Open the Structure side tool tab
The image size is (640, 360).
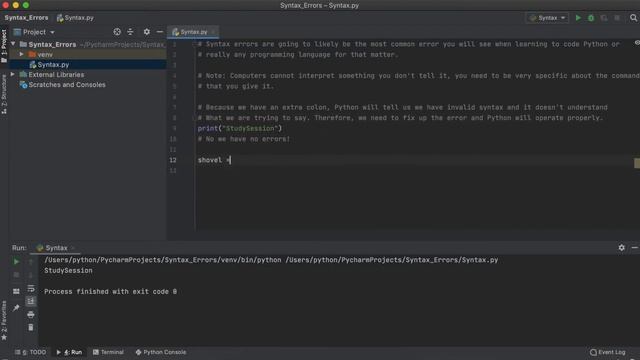tap(4, 94)
